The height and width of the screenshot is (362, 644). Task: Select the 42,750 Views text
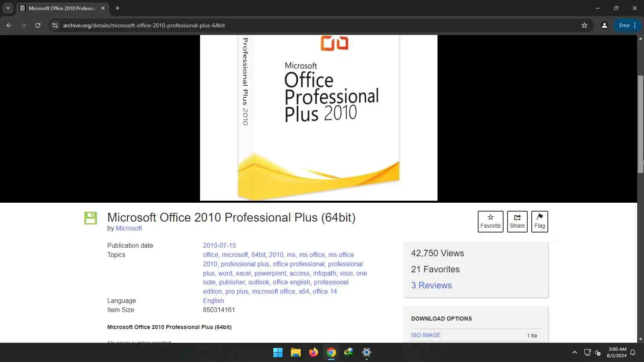tap(438, 253)
